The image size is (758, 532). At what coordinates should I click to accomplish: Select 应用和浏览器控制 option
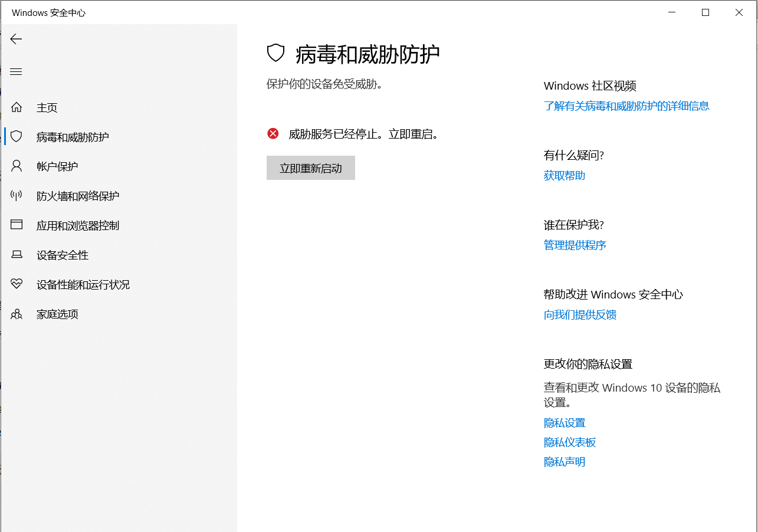pos(77,225)
